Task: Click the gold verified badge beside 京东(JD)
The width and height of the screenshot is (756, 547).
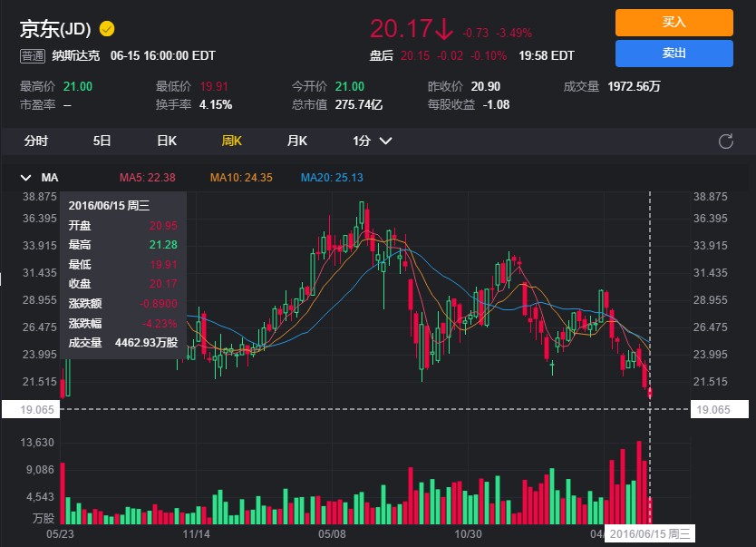Action: (106, 28)
